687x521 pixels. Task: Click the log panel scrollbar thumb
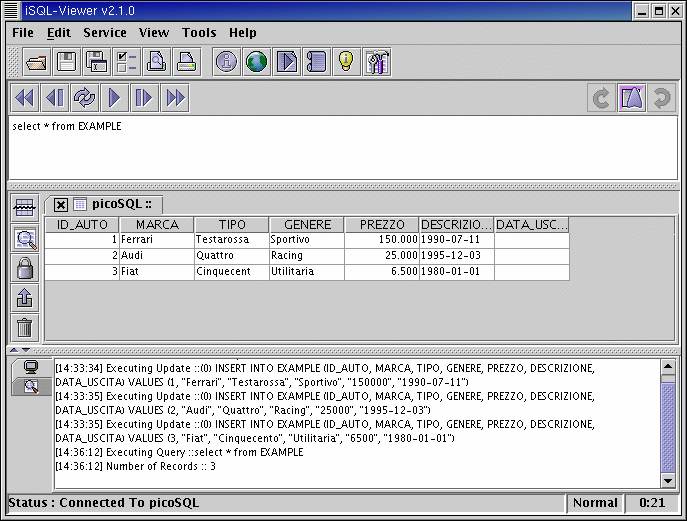tap(668, 427)
